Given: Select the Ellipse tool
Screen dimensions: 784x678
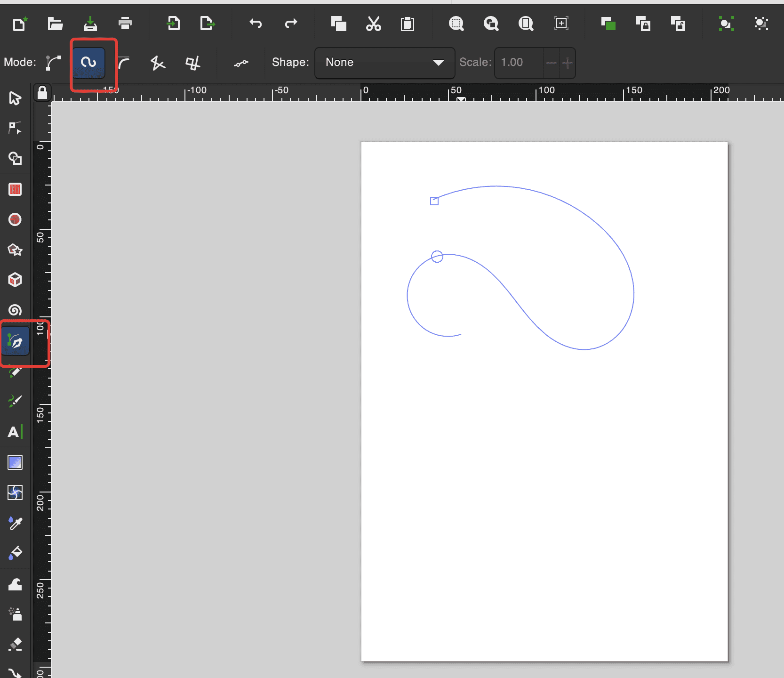Looking at the screenshot, I should point(15,219).
